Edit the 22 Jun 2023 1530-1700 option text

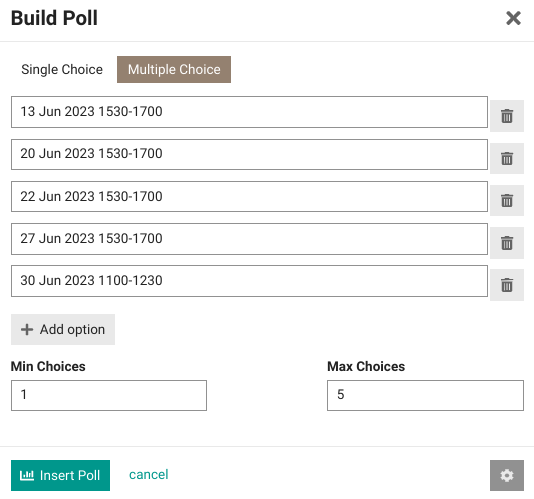tap(249, 197)
